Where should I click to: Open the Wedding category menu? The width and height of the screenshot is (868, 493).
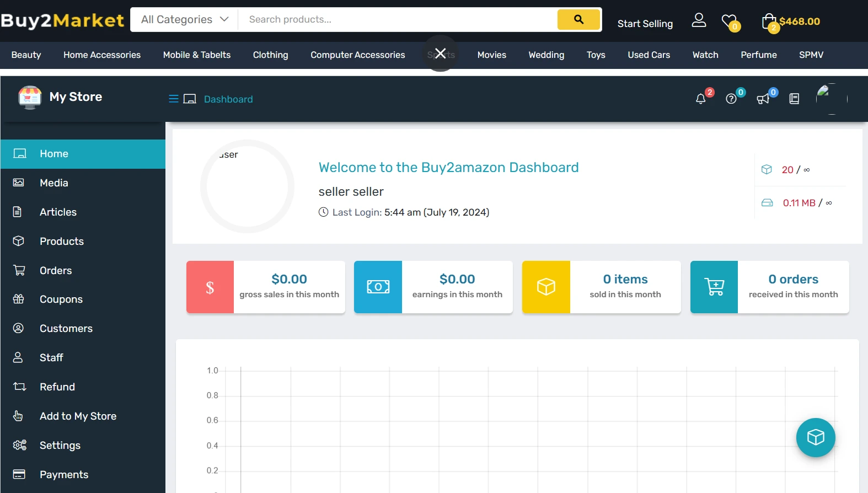(546, 55)
